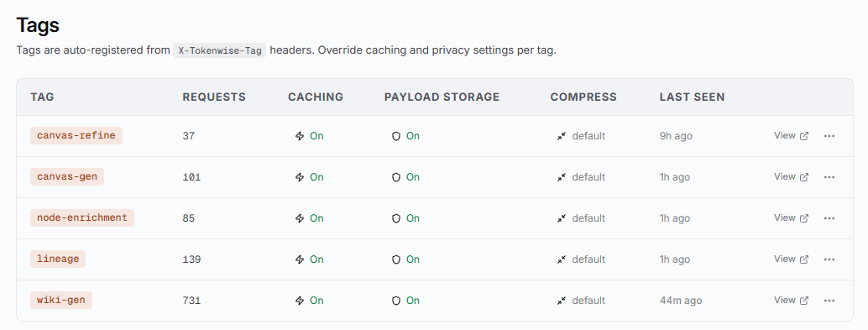Viewport: 868px width, 330px height.
Task: Open View link for node-enrichment
Action: [x=791, y=217]
